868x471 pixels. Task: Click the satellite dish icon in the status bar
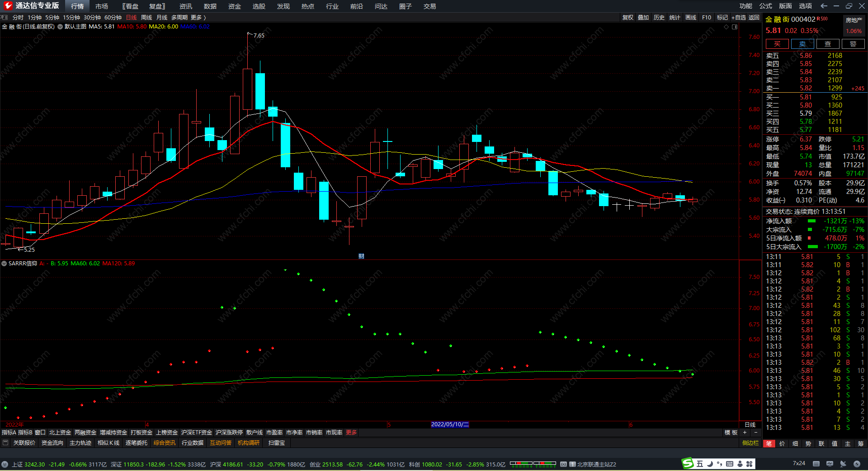tap(843, 464)
